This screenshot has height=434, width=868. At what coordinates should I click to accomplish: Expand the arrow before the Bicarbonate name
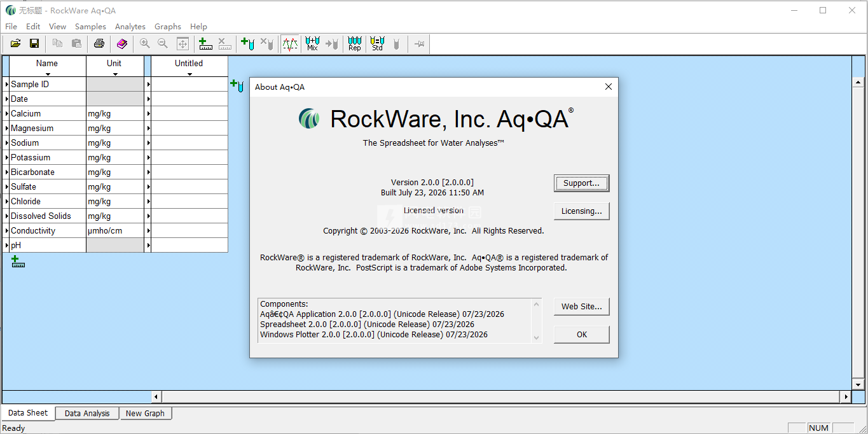tap(6, 172)
